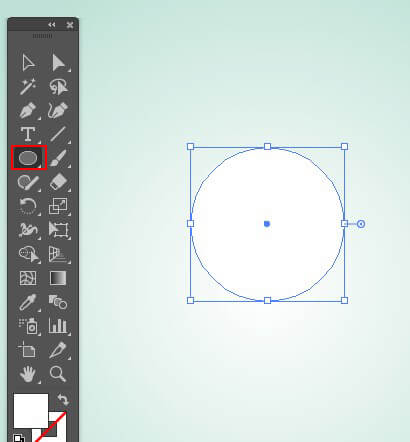Select the Shaper tool
Screen dimensions: 410x442
28,182
